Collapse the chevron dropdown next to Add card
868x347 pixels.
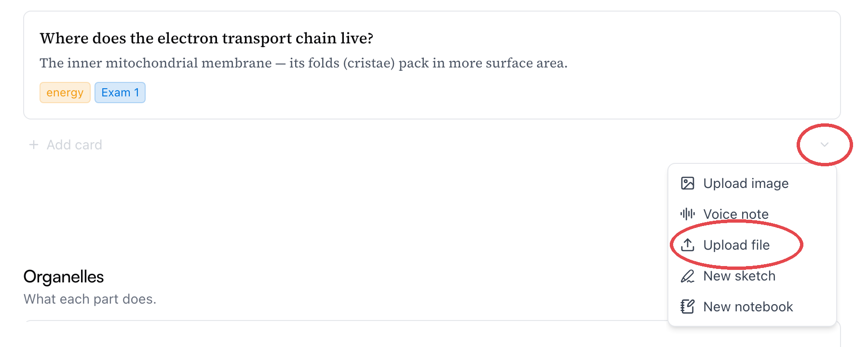tap(825, 145)
